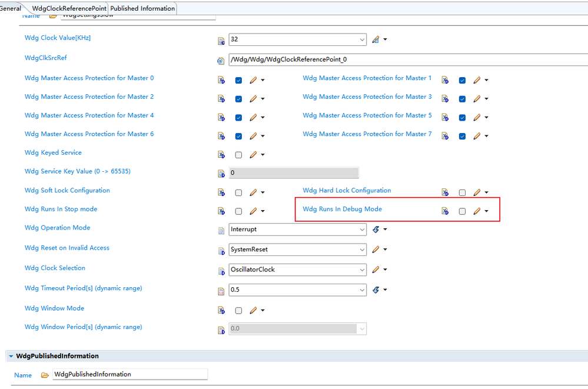Click the WdgClkSrcRef label link

coord(46,58)
